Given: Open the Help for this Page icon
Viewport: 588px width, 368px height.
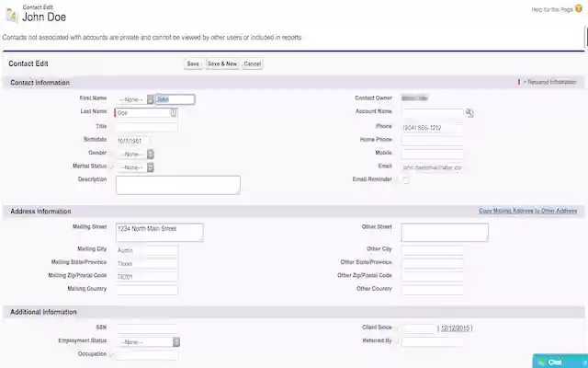Looking at the screenshot, I should (x=579, y=7).
